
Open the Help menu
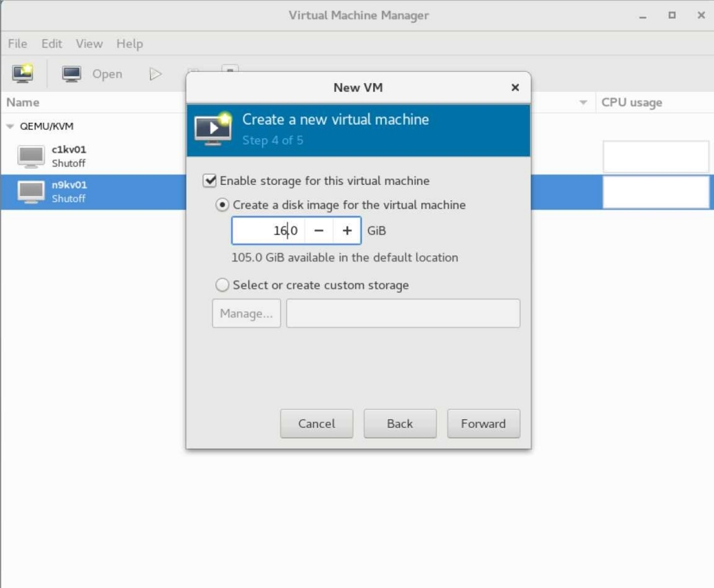pos(130,44)
